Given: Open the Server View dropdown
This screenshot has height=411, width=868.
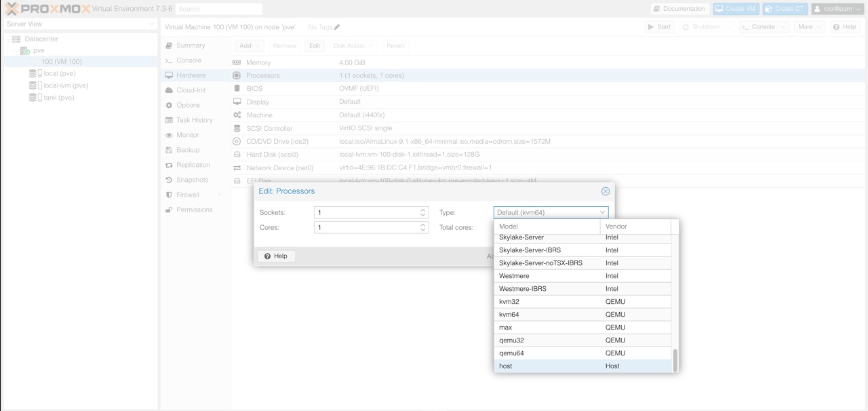Looking at the screenshot, I should pos(79,24).
